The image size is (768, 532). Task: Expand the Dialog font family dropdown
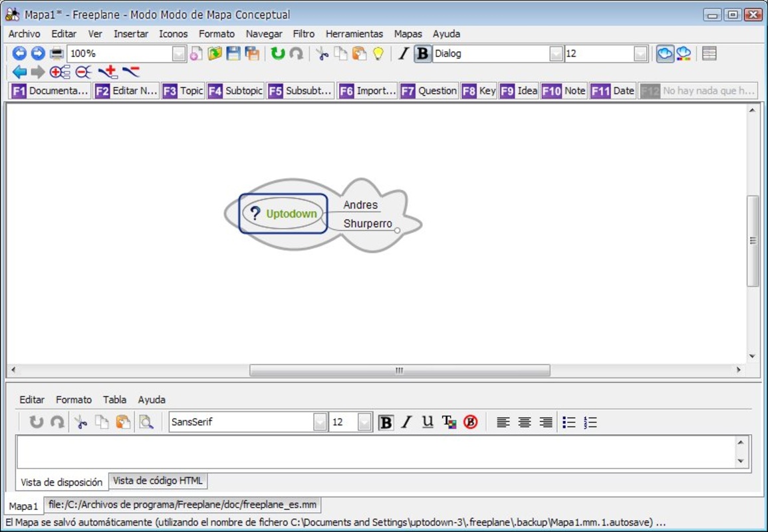pos(556,54)
